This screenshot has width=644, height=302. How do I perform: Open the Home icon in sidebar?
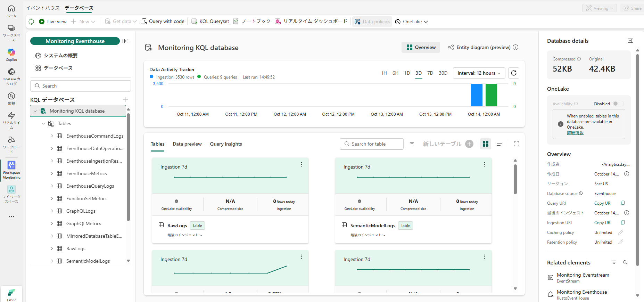pyautogui.click(x=11, y=11)
